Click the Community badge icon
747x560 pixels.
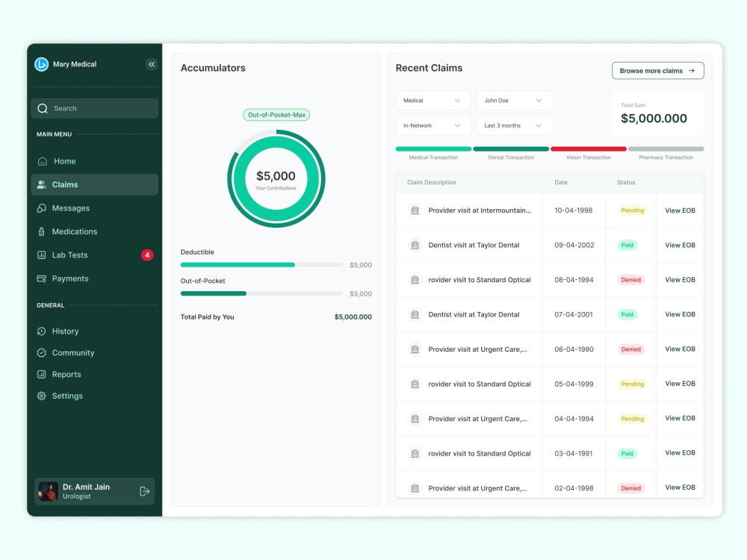point(41,353)
